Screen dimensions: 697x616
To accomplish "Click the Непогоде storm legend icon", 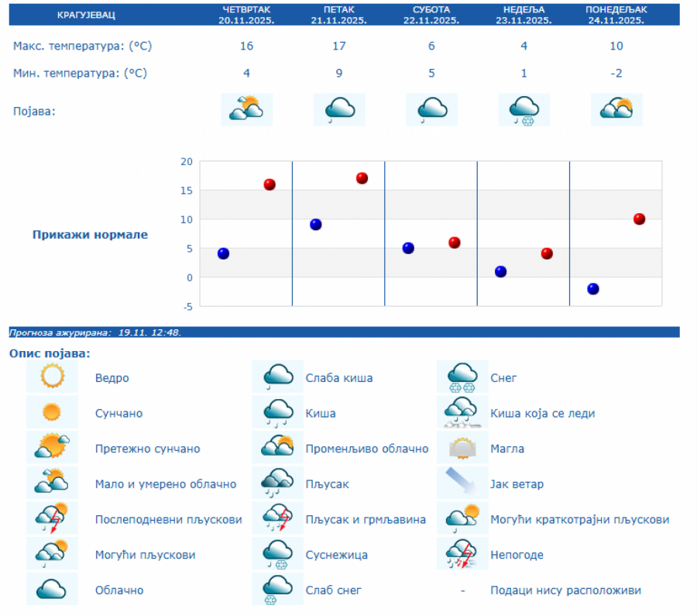I will (x=462, y=554).
